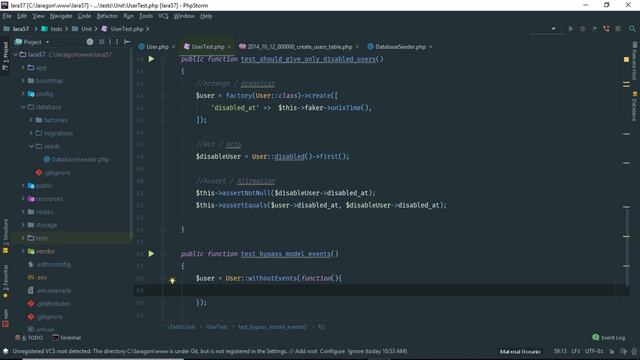
Task: Place cursor on empty highlighted line 59
Action: click(382, 290)
